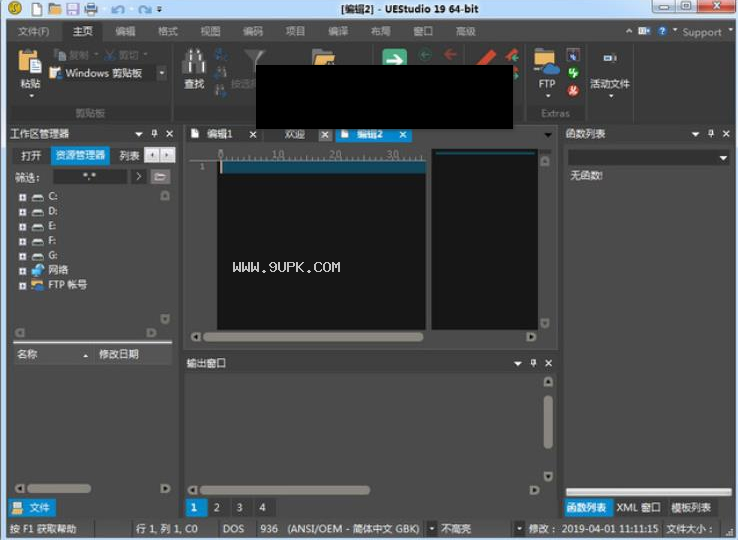Expand the C: drive node
738x540 pixels.
(x=22, y=197)
